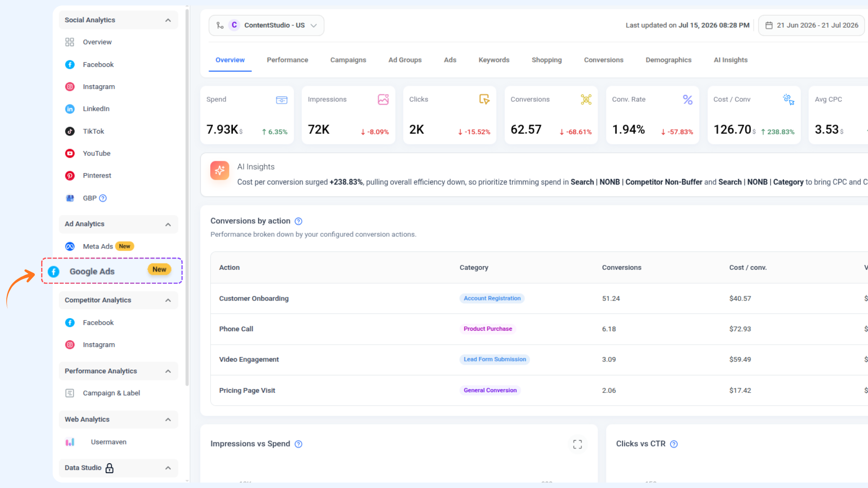Image resolution: width=868 pixels, height=488 pixels.
Task: Collapse the Performance Analytics section
Action: [x=168, y=371]
